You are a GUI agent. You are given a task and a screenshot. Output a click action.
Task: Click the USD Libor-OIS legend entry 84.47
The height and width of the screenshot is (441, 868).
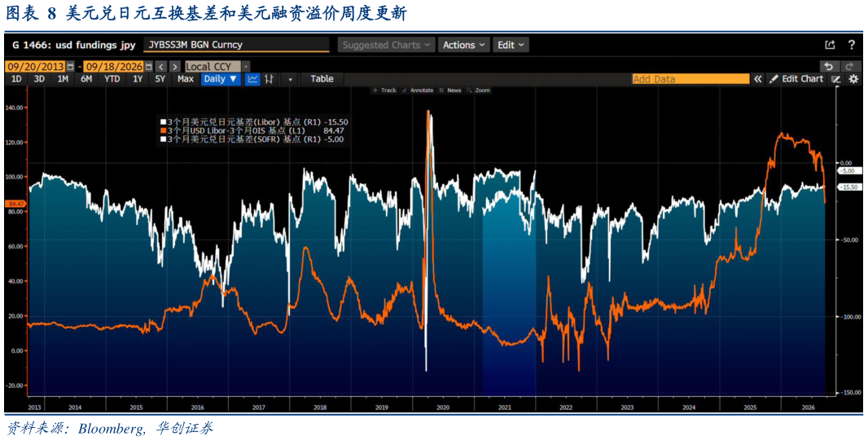point(253,130)
